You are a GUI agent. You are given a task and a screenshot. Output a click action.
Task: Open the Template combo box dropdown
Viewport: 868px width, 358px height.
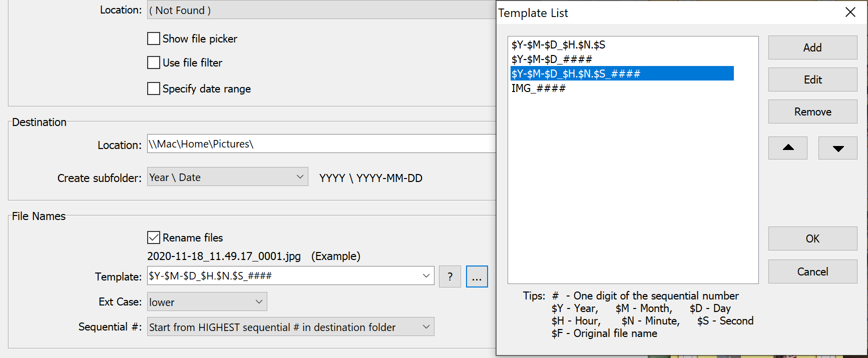pos(425,275)
